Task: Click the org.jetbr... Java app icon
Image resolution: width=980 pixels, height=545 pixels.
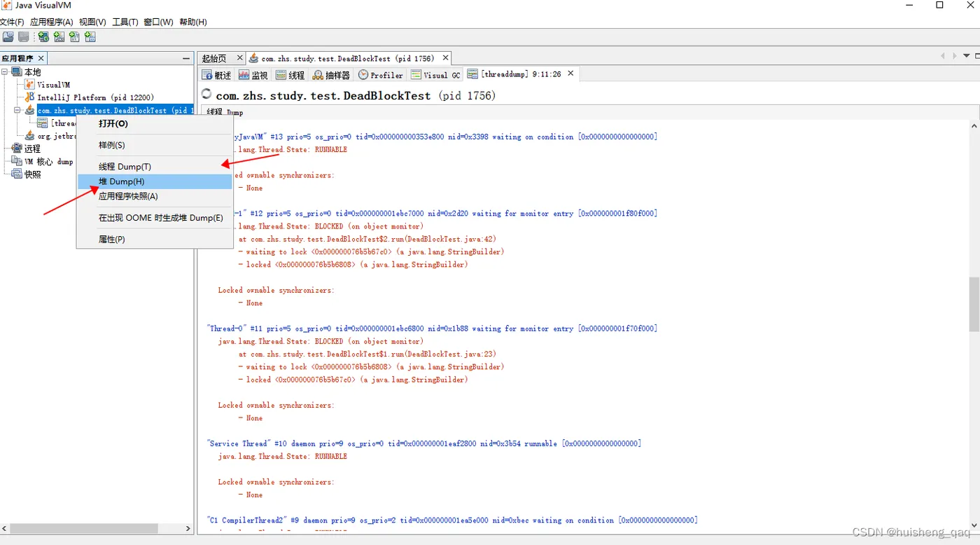Action: pyautogui.click(x=29, y=136)
